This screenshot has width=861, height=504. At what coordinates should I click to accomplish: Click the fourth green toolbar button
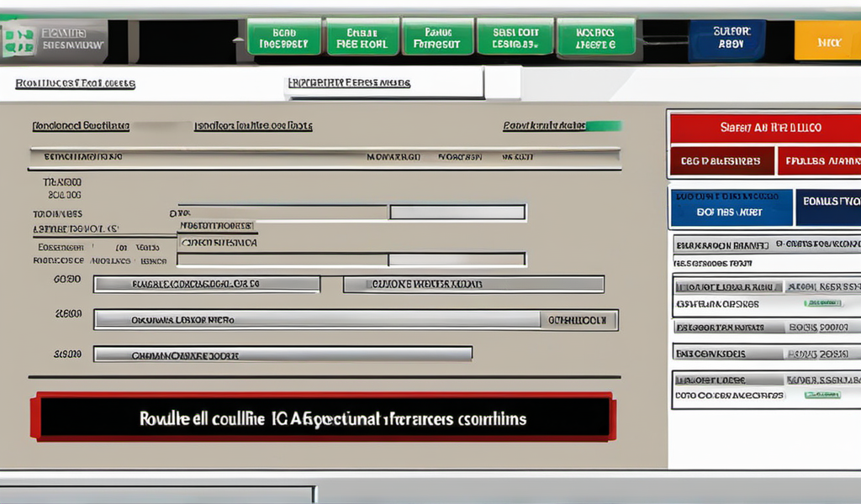pos(514,38)
